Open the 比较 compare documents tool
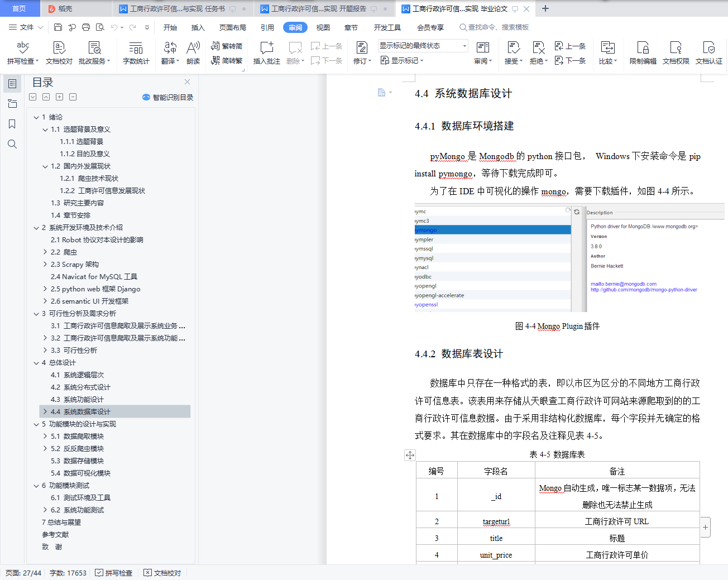The image size is (728, 580). click(x=608, y=53)
